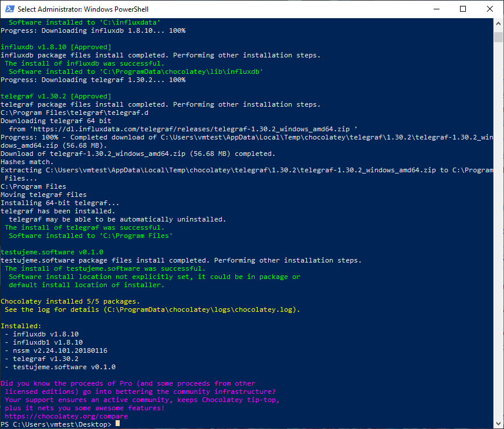
Task: Click the 'Chocolatey installed 5/5 packages.' message
Action: (70, 301)
